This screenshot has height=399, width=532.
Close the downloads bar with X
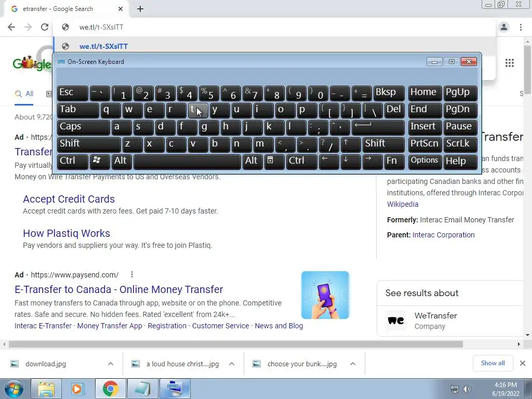(x=523, y=363)
